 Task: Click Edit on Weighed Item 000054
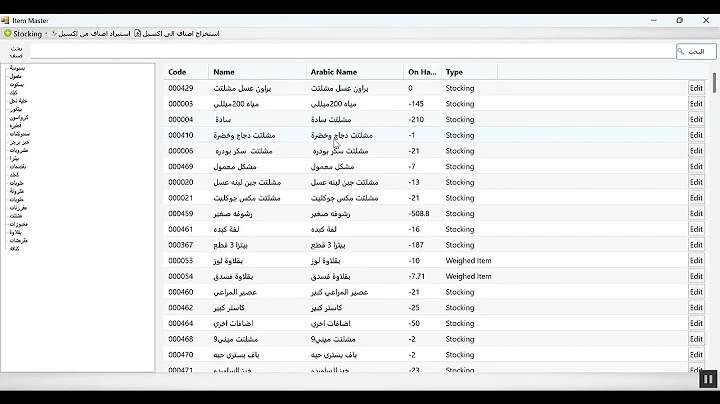pos(696,276)
